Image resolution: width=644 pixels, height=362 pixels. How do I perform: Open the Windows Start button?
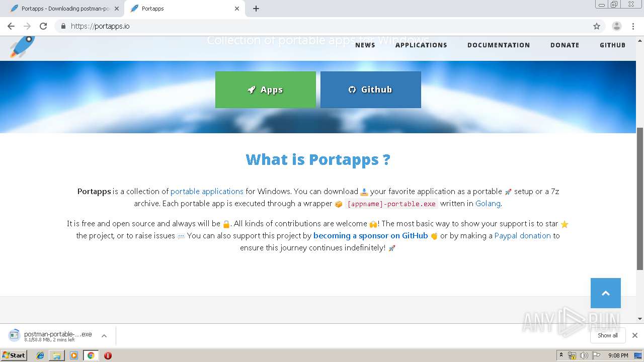point(14,355)
